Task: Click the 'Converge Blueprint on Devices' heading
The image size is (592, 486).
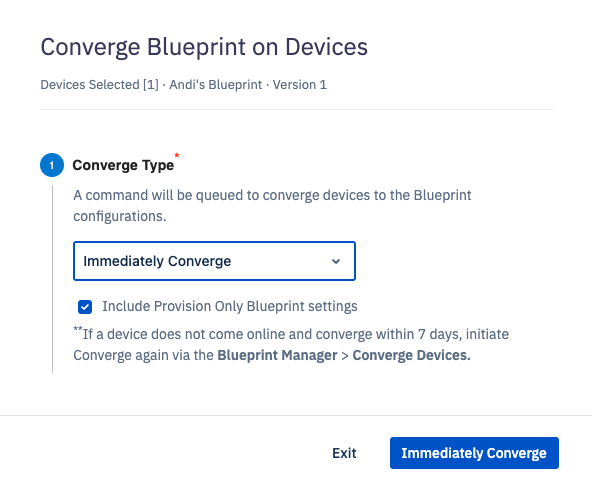Action: (204, 47)
